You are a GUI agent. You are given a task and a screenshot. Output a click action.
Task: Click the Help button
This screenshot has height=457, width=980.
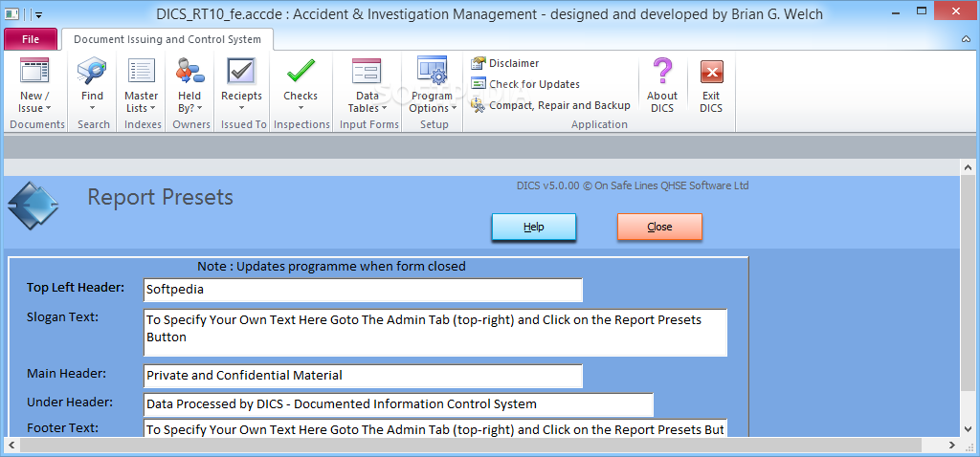tap(534, 227)
